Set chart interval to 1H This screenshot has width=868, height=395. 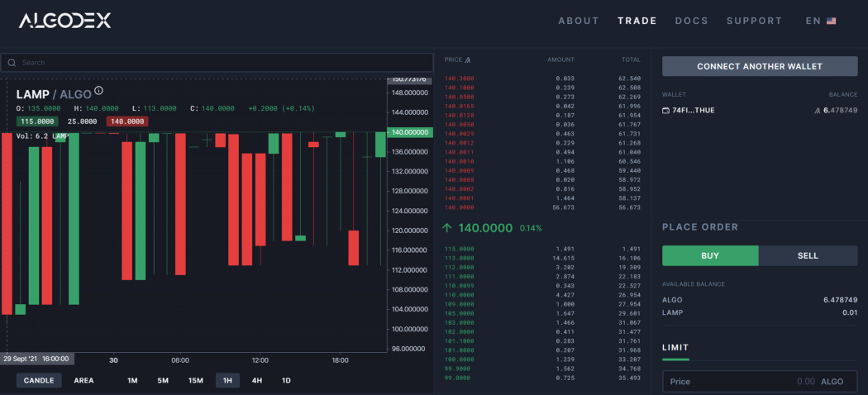[227, 381]
